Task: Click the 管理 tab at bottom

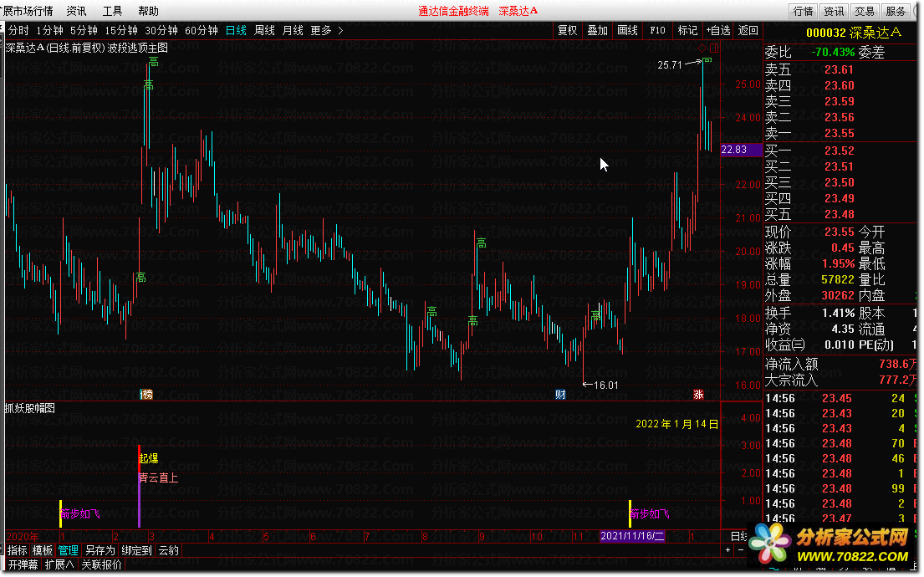Action: click(68, 550)
